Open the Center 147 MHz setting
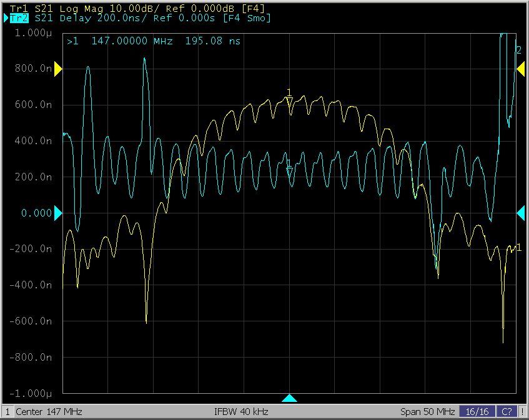The width and height of the screenshot is (529, 420). (x=49, y=412)
